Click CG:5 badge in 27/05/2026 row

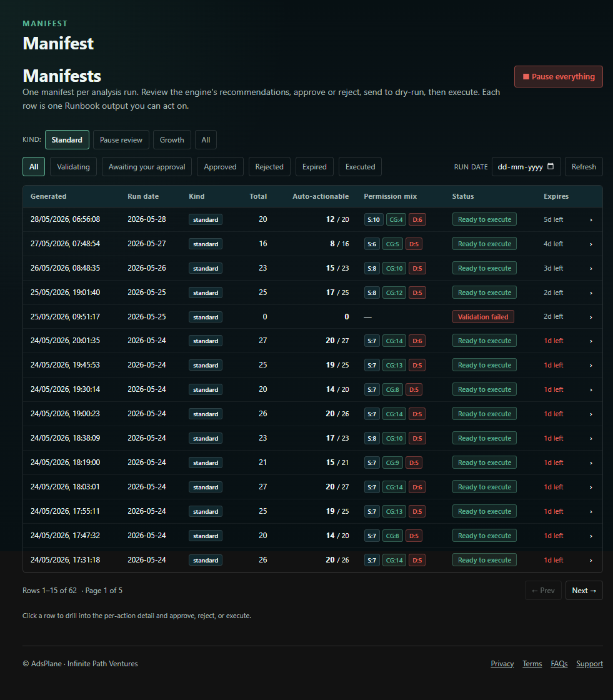pyautogui.click(x=392, y=244)
